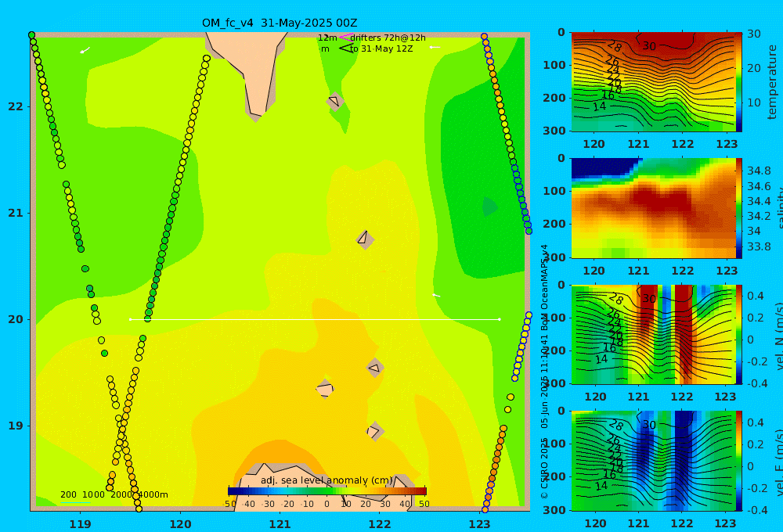Click the island marker near 19.35N 121.45E

pos(325,389)
